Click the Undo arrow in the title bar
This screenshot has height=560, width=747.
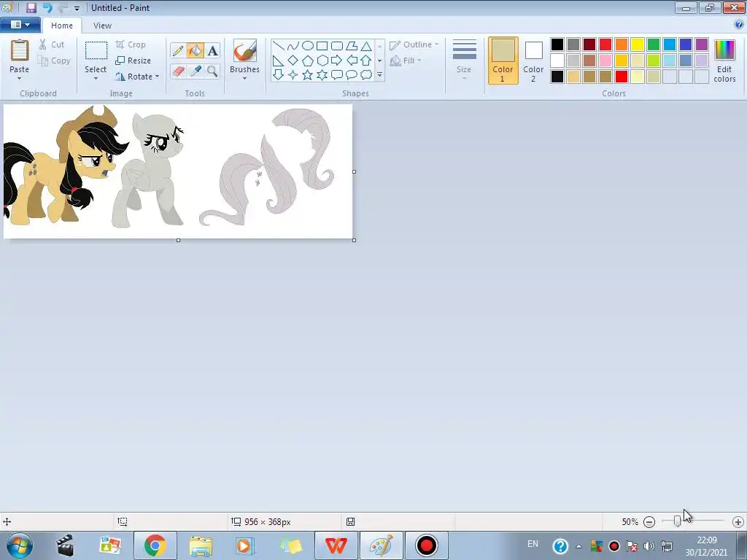[47, 7]
